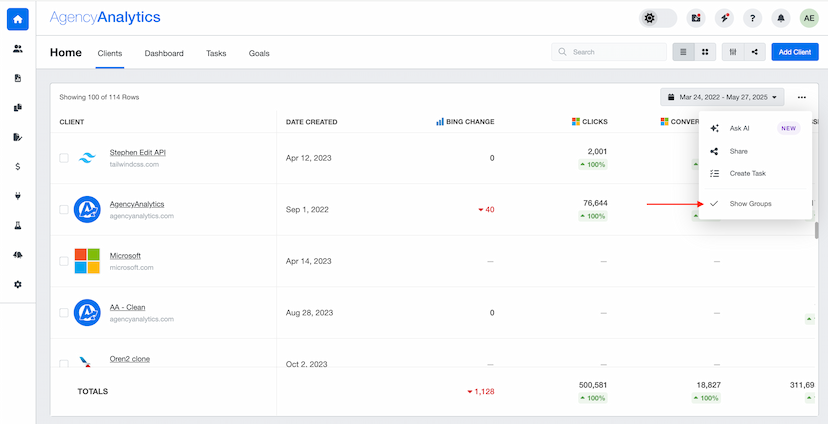Check the AA - Clean row checkbox
828x424 pixels.
(64, 313)
